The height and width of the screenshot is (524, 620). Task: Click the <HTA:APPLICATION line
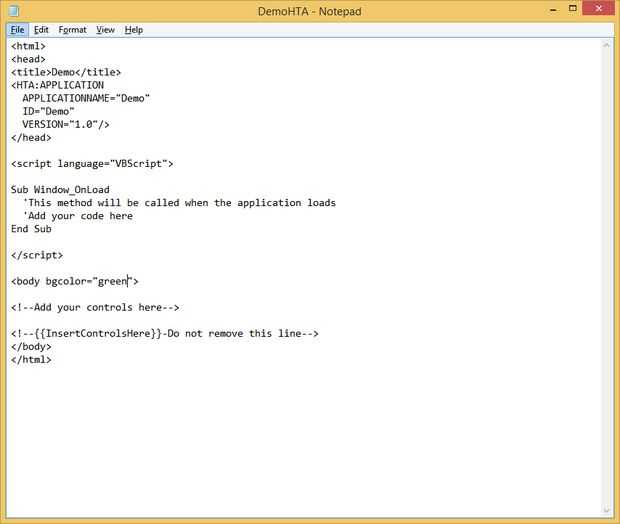(57, 85)
